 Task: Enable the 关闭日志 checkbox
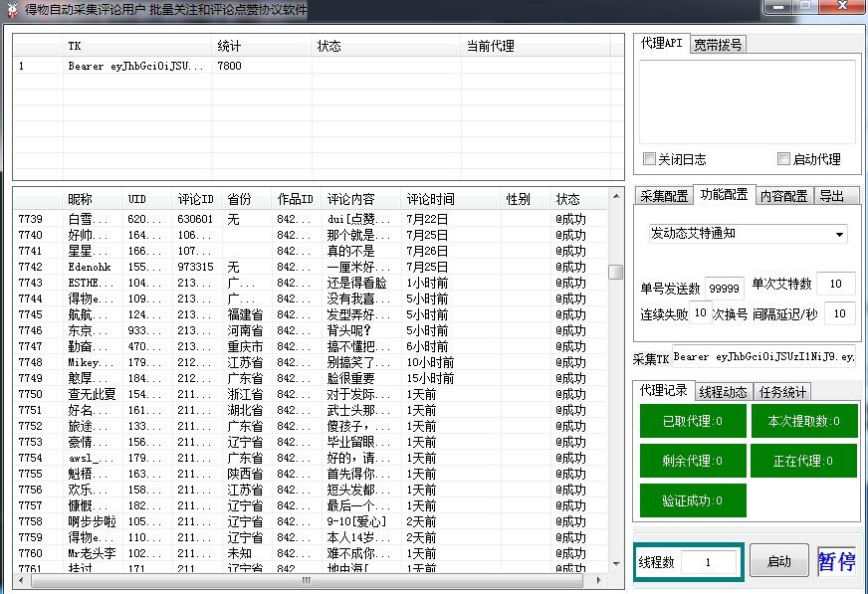pyautogui.click(x=650, y=159)
